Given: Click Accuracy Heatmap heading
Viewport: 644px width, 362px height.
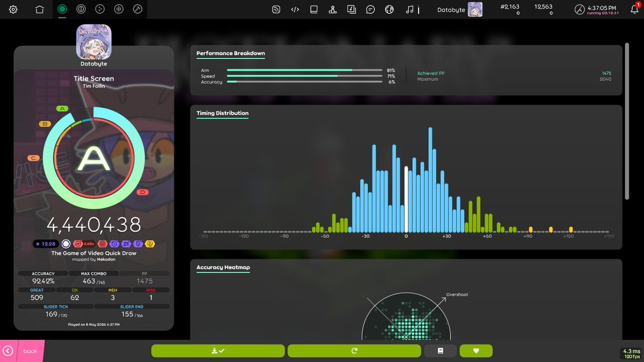Looking at the screenshot, I should click(x=223, y=268).
